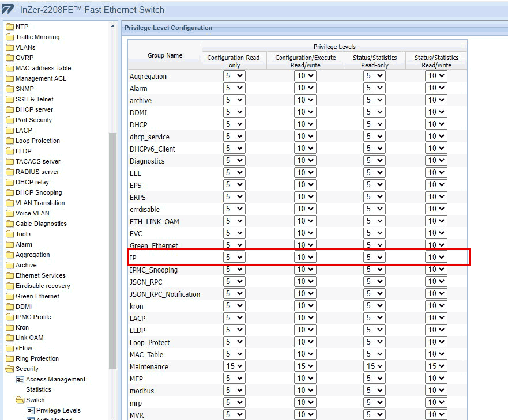Open Maintenance Status/Statistics Read-only dropdown
The height and width of the screenshot is (420, 508).
pos(374,366)
